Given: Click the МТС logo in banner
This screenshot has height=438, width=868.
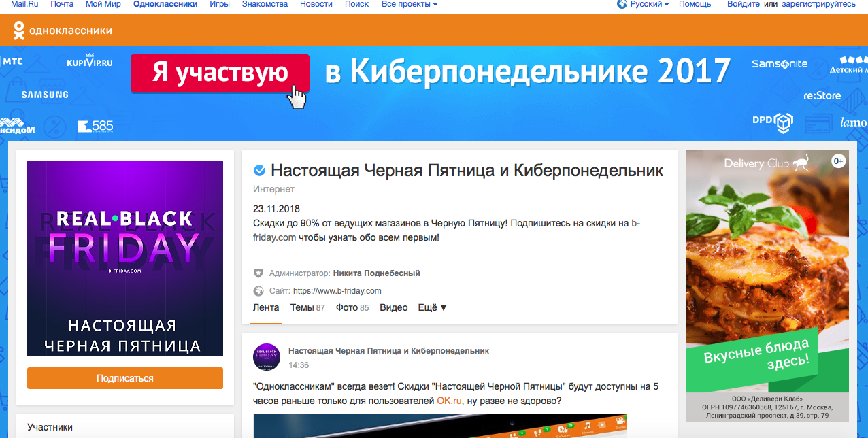Looking at the screenshot, I should (x=12, y=61).
